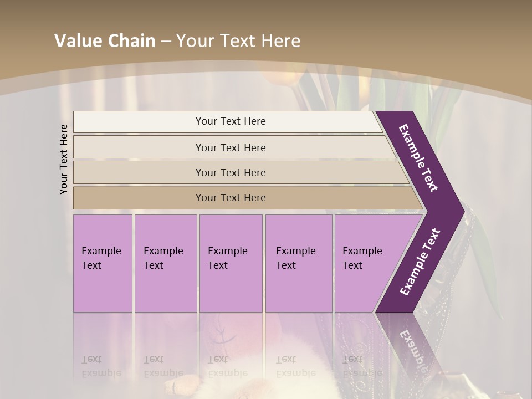This screenshot has width=532, height=399.
Task: Select the upper dark purple chevron Example Text
Action: [419, 158]
